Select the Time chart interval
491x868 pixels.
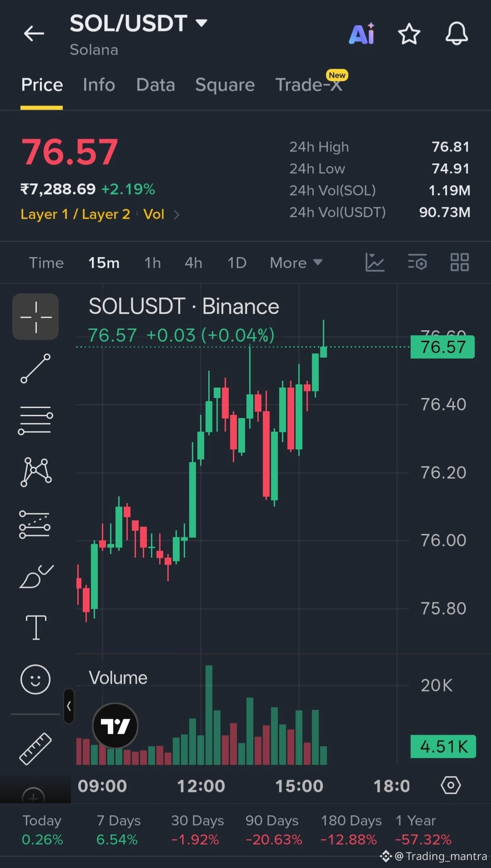point(46,263)
